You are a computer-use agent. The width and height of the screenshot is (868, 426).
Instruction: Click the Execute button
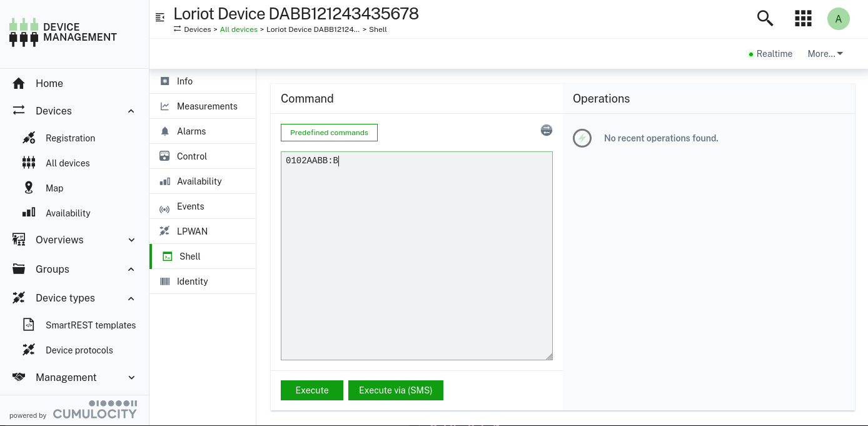click(311, 390)
